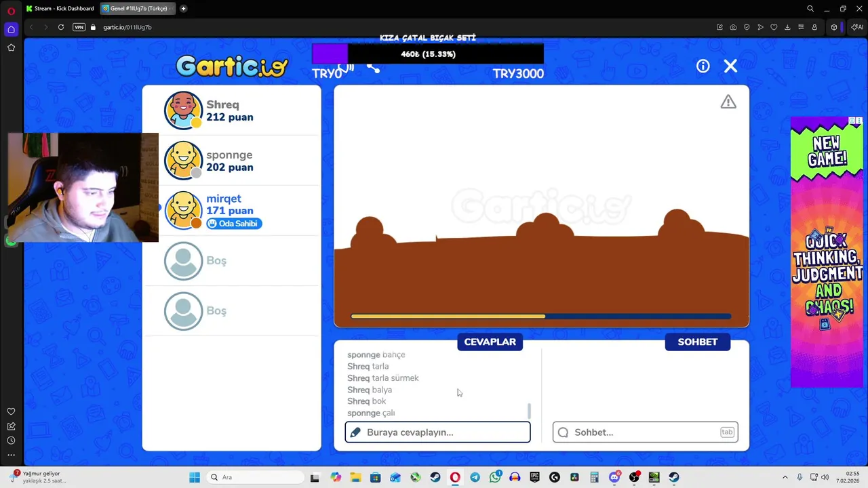Screen dimensions: 868x488
Task: Open WhatsApp from the taskbar
Action: pyautogui.click(x=495, y=477)
